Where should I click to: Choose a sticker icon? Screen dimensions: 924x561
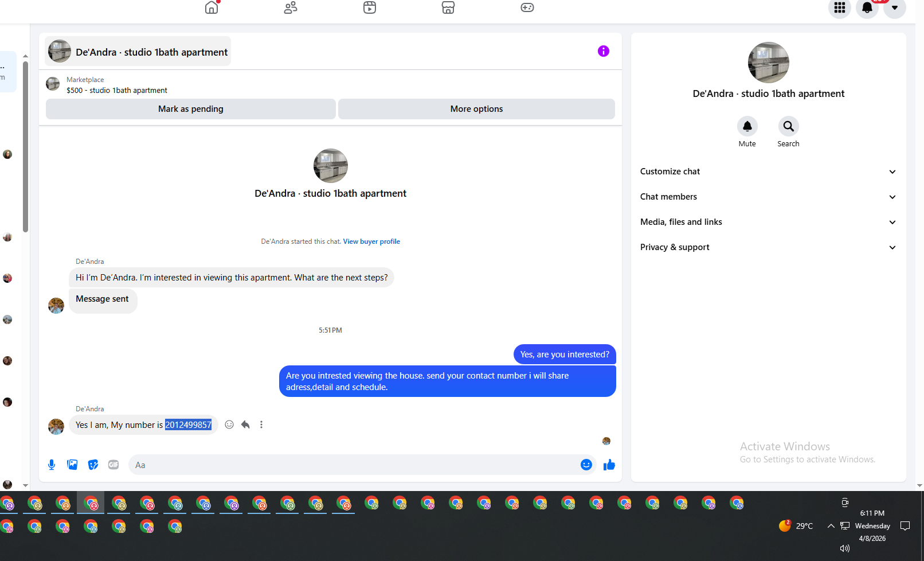coord(93,465)
